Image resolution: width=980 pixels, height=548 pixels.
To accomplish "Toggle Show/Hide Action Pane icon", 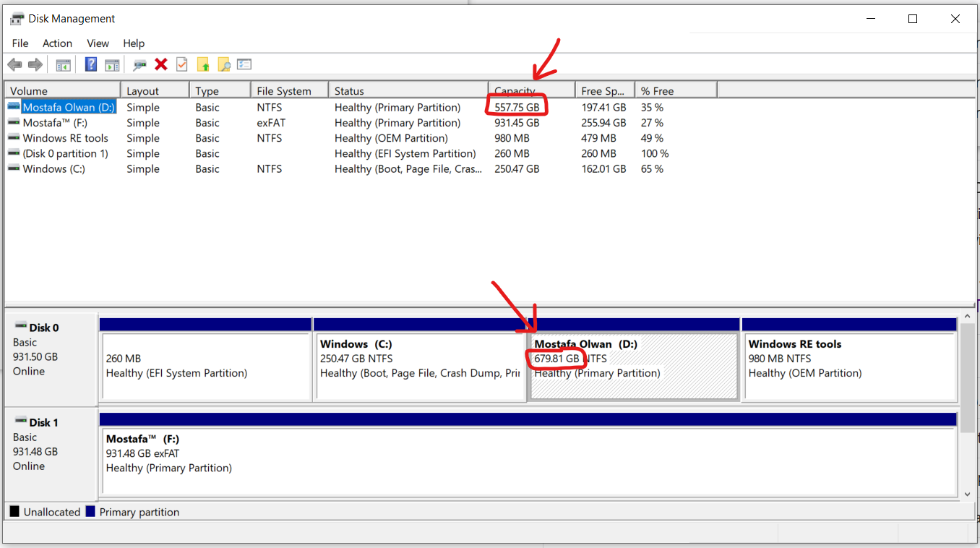I will (112, 65).
